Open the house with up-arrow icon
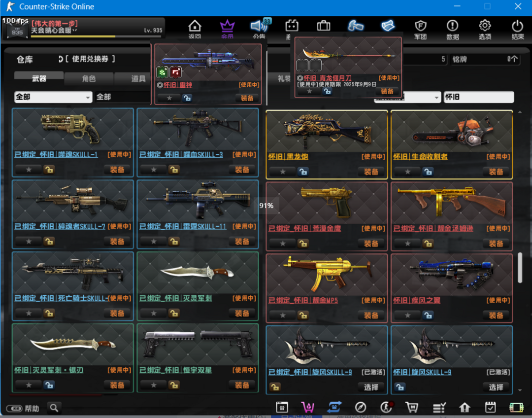Screen dimensions: 532x418 pyautogui.click(x=465, y=407)
